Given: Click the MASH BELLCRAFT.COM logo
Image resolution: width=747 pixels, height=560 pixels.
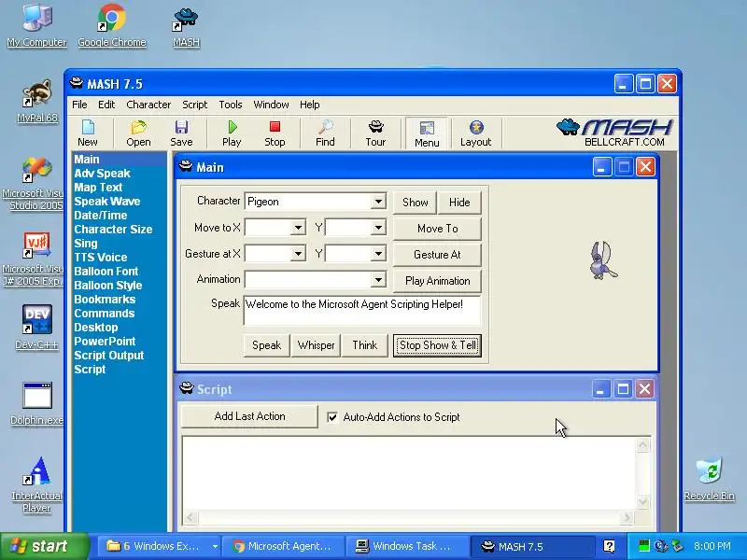Looking at the screenshot, I should click(x=615, y=133).
